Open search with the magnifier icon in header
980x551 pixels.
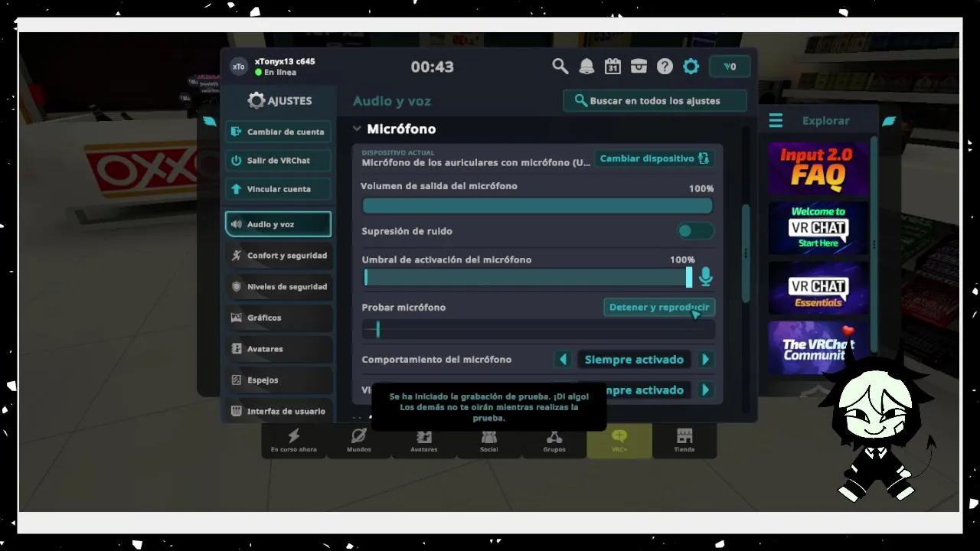(x=560, y=67)
